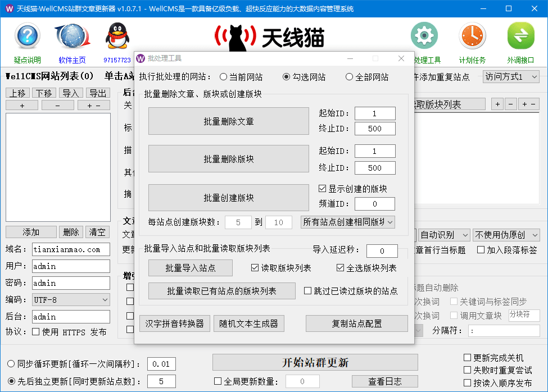Select 先后独立更新 radio button

pos(11,381)
